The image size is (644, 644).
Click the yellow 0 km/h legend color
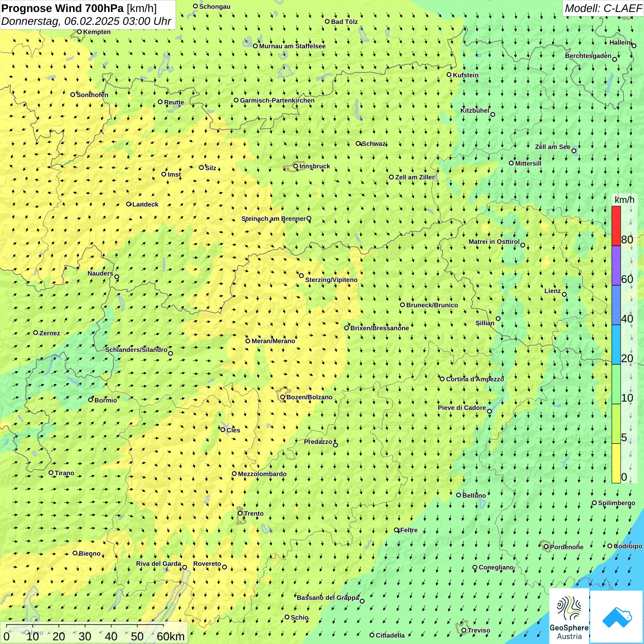616,463
